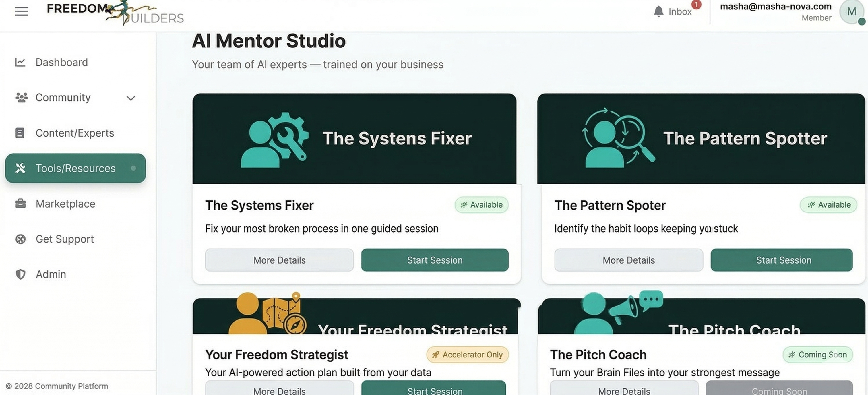Click the Community people icon
This screenshot has width=868, height=395.
tap(21, 97)
